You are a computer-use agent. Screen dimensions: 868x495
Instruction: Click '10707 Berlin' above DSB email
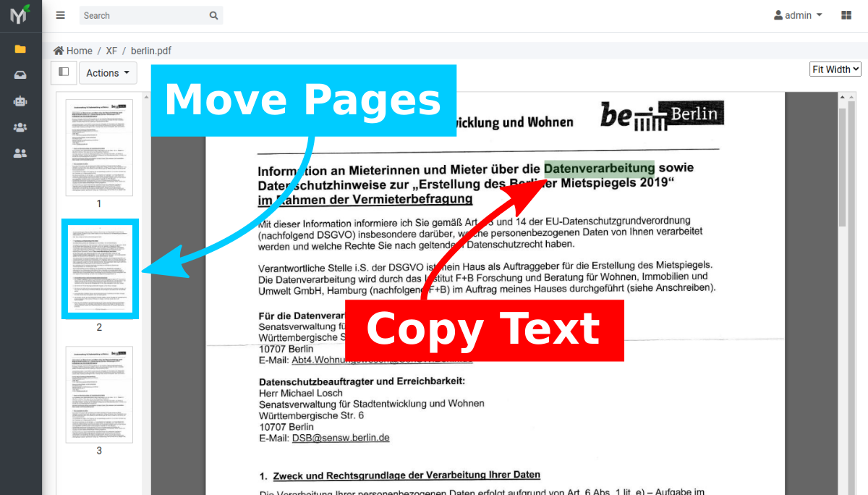pyautogui.click(x=286, y=427)
